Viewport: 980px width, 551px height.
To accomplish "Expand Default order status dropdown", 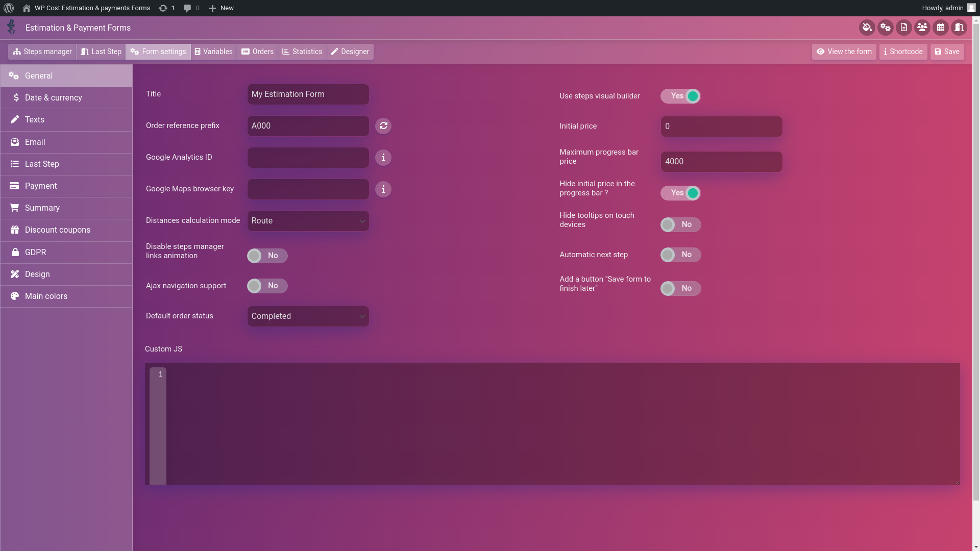I will (x=308, y=316).
